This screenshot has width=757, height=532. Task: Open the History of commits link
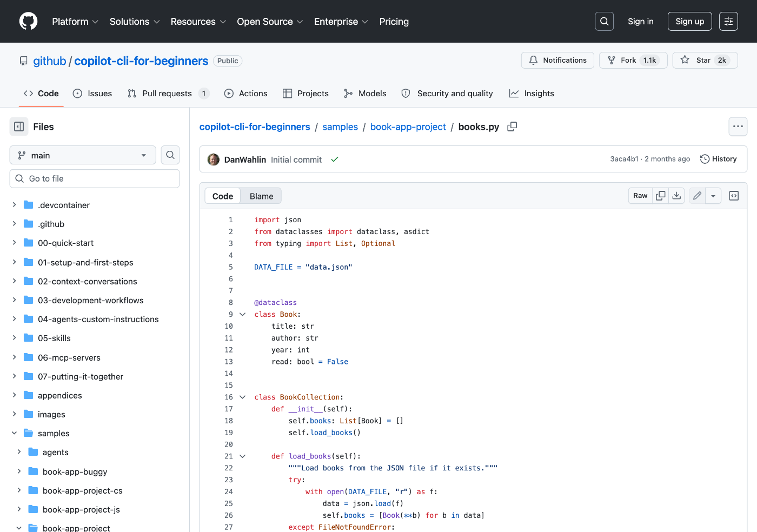point(719,159)
